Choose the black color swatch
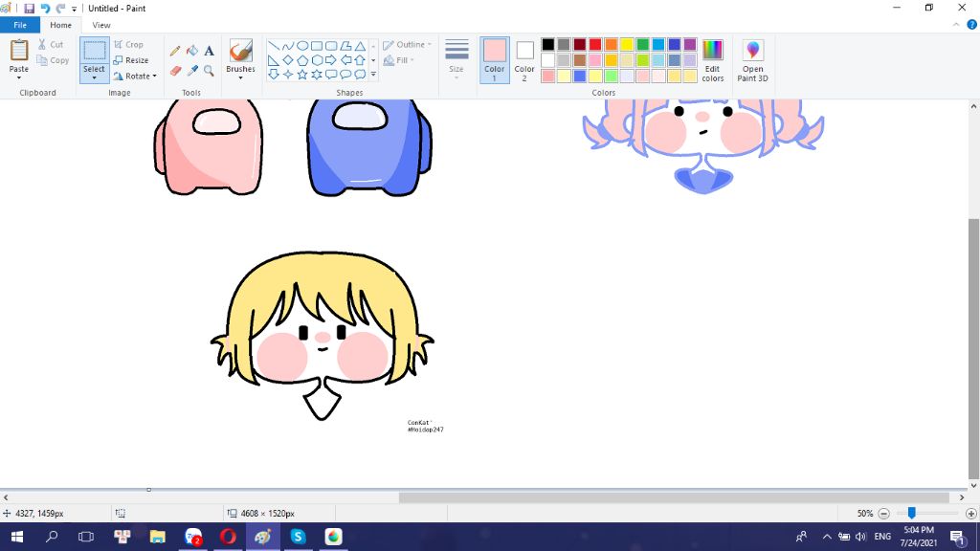This screenshot has height=551, width=980. pyautogui.click(x=548, y=44)
